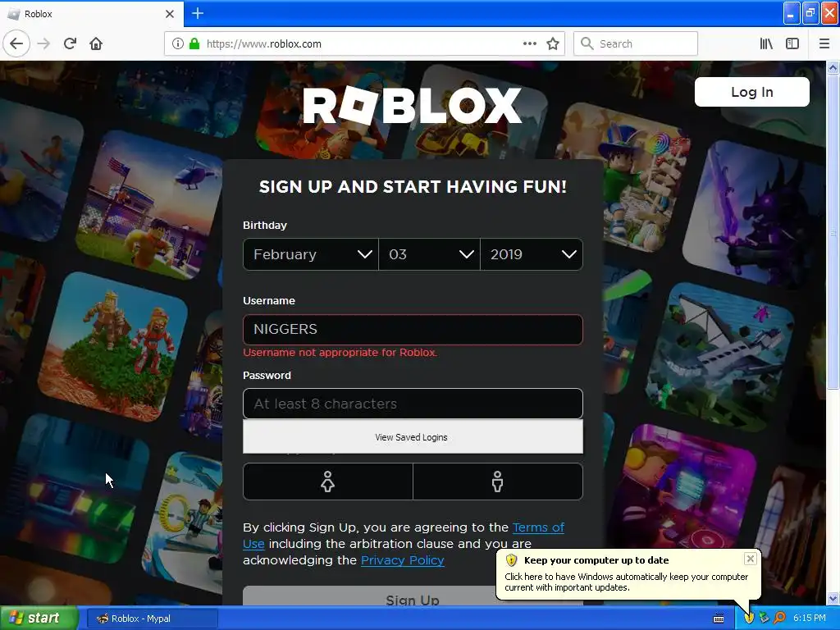The image size is (840, 630).
Task: Click the floating island characters thumbnail
Action: [x=113, y=347]
